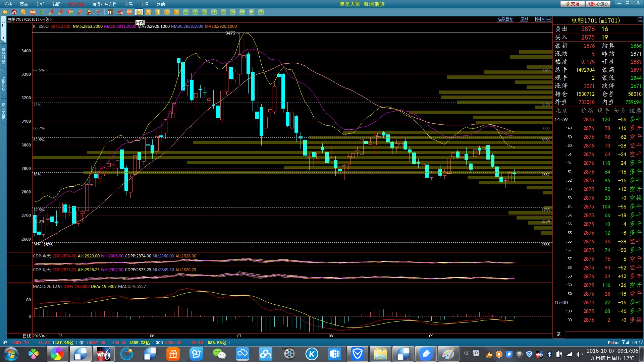Viewport: 644px width, 362px height.
Task: Select the red drawing pencil tool
Action: pos(80,12)
